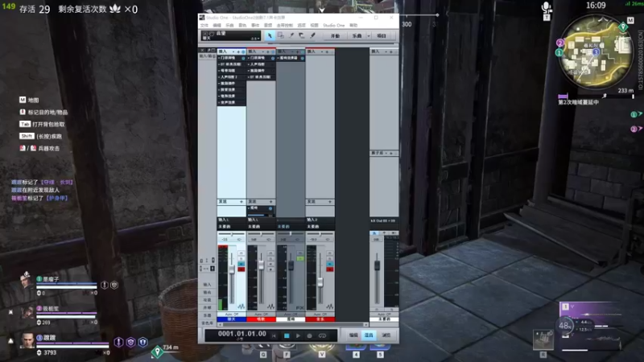Open 视图 menu
Viewport: 644px width, 362px height.
tap(314, 26)
